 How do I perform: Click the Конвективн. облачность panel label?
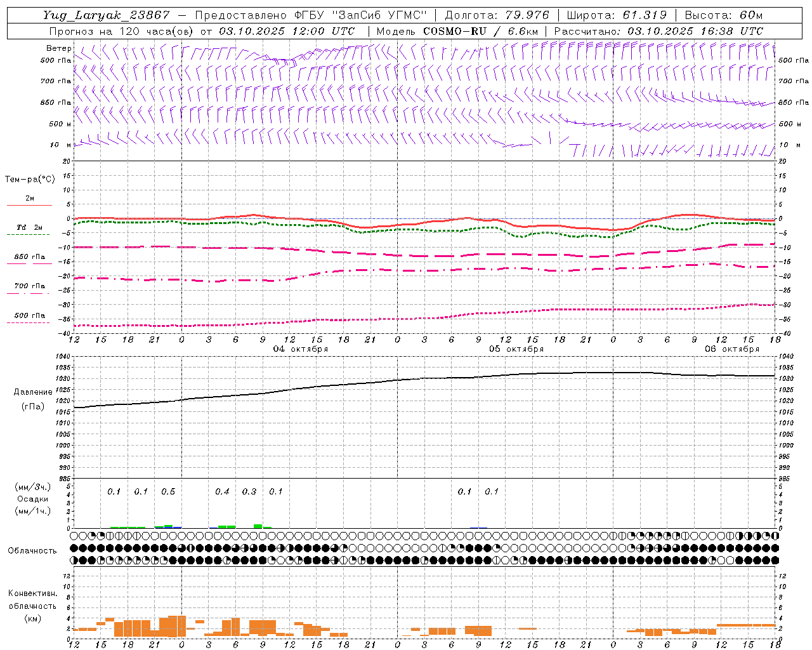coord(32,600)
